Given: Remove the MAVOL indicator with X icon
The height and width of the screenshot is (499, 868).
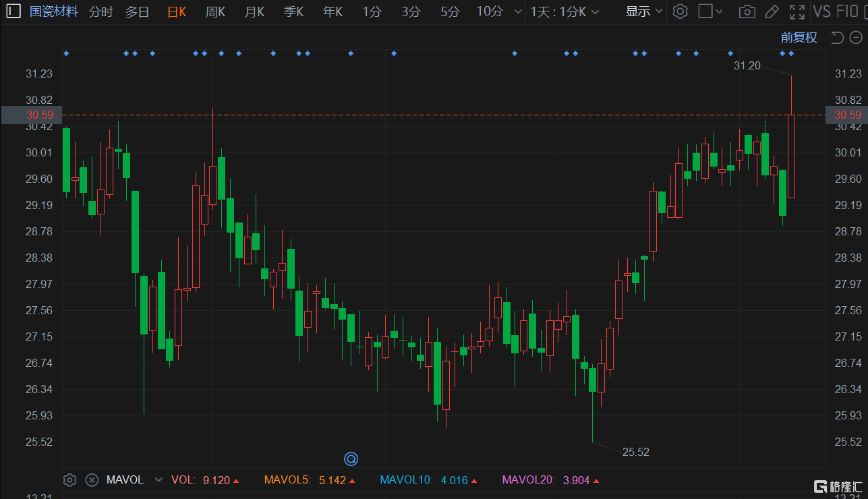Looking at the screenshot, I should click(92, 480).
